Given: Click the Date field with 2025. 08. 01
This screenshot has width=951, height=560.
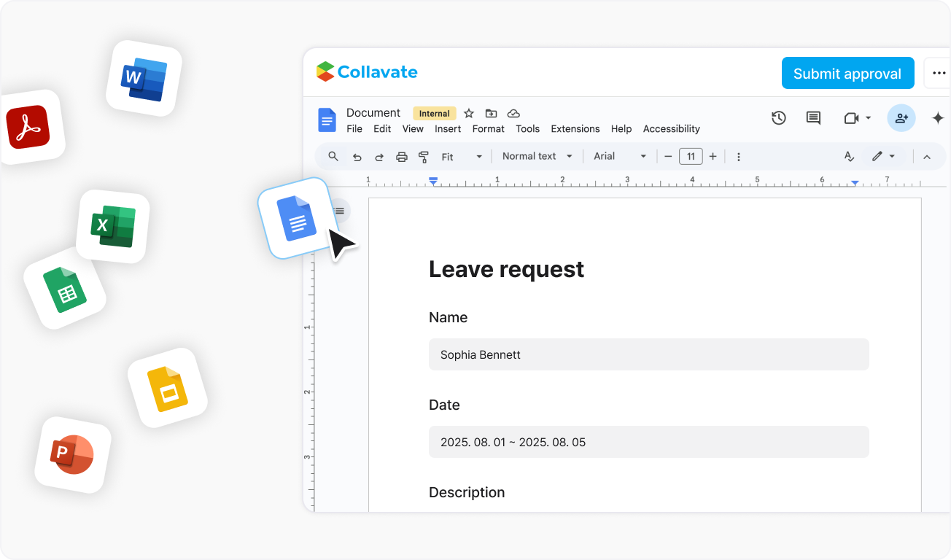Looking at the screenshot, I should pos(649,442).
